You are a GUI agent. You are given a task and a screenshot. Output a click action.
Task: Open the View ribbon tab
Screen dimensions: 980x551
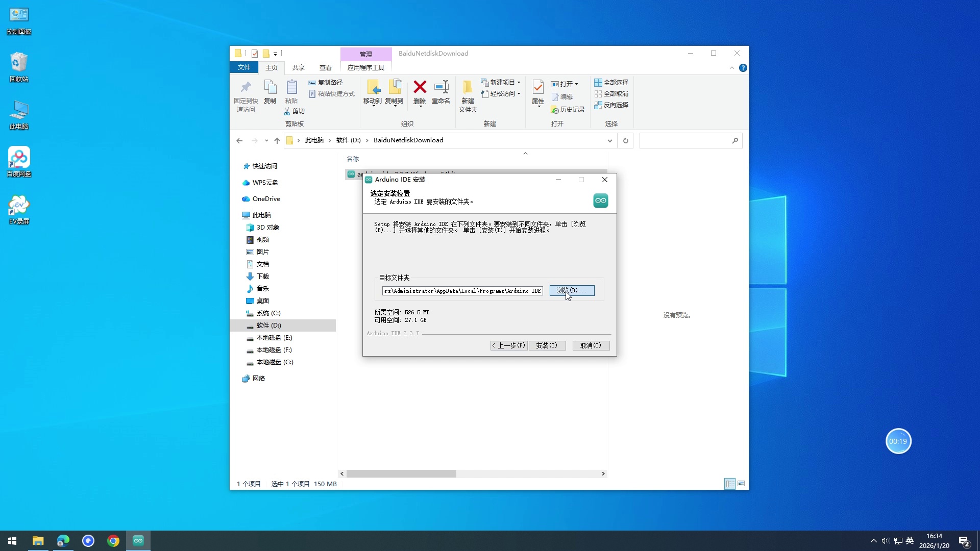pos(325,68)
